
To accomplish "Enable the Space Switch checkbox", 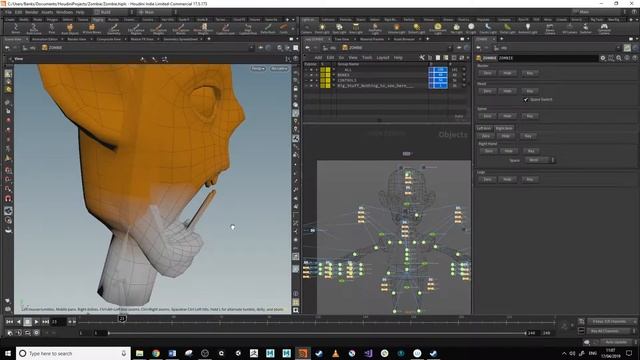I will click(x=526, y=100).
